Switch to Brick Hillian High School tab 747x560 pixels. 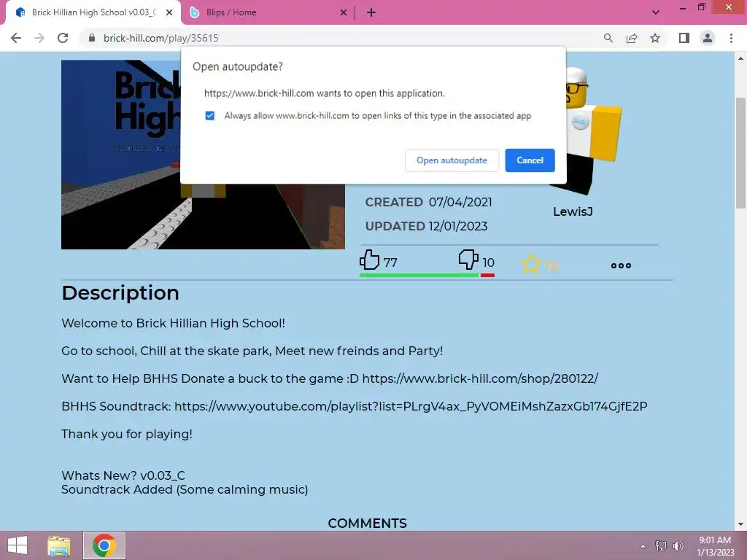[x=94, y=12]
